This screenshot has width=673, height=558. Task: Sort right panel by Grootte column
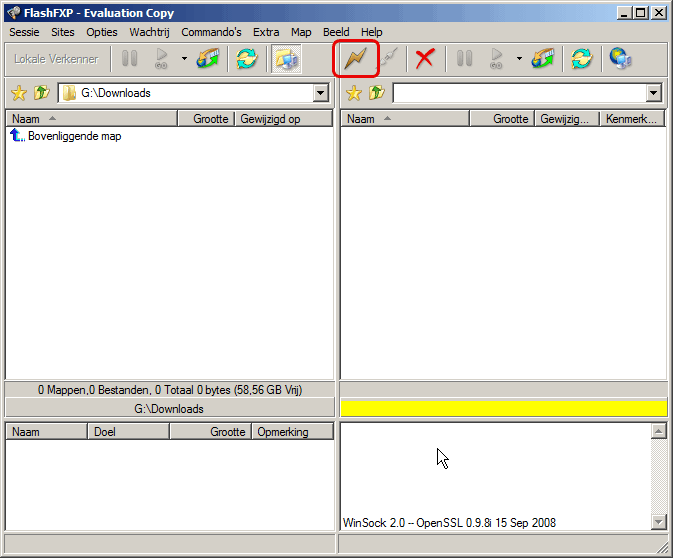click(x=502, y=118)
